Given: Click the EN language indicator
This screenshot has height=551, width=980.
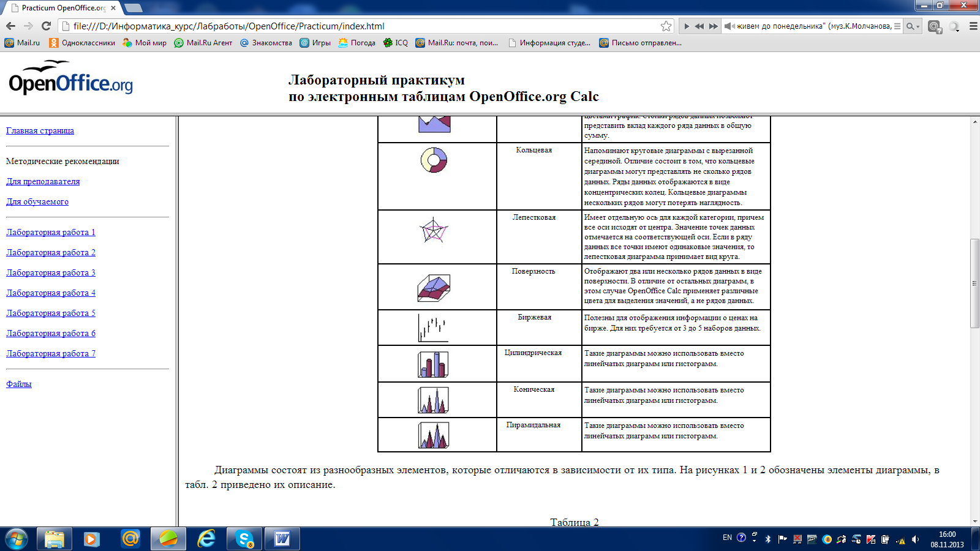Looking at the screenshot, I should click(727, 538).
